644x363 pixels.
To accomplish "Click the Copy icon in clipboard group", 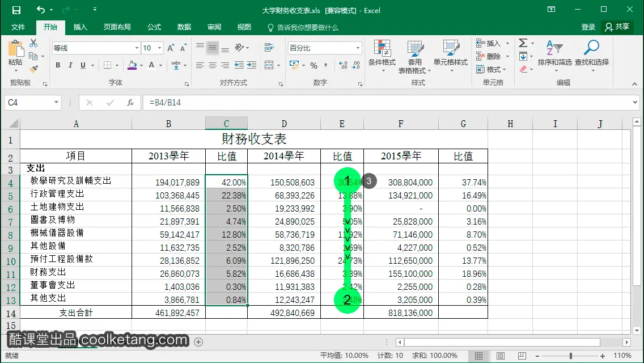I will 33,56.
